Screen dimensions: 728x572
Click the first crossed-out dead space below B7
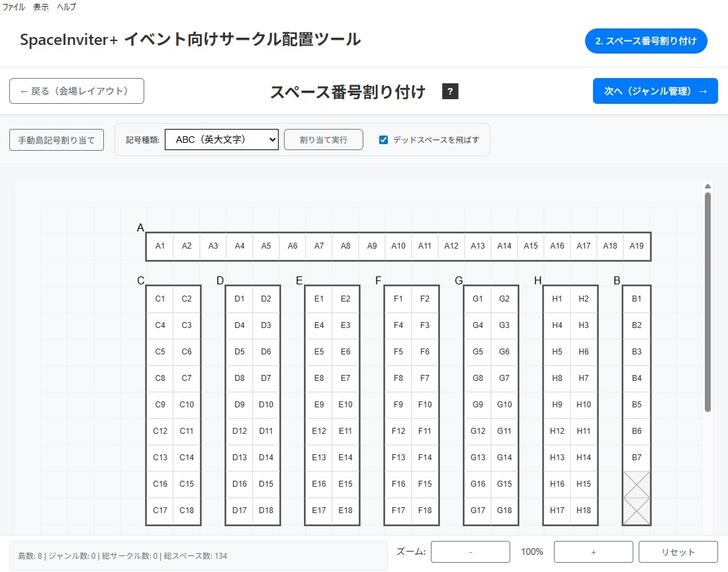tap(637, 484)
